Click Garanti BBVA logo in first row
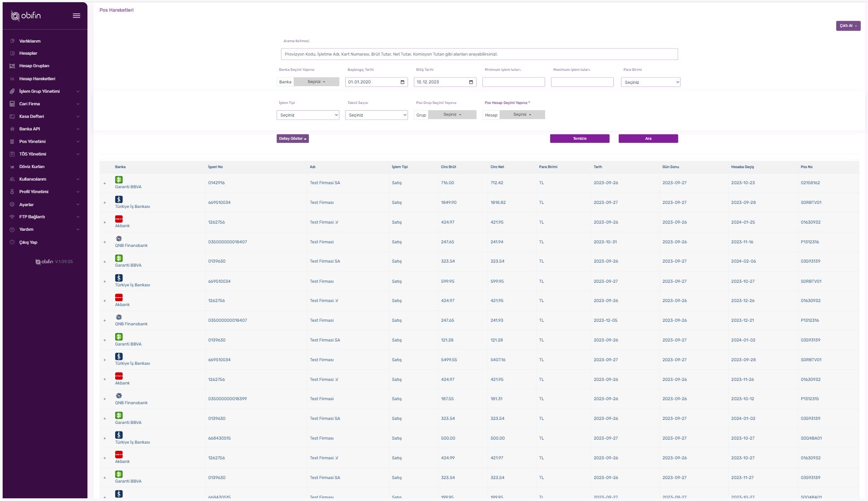Viewport: 868px width, 501px height. 119,180
